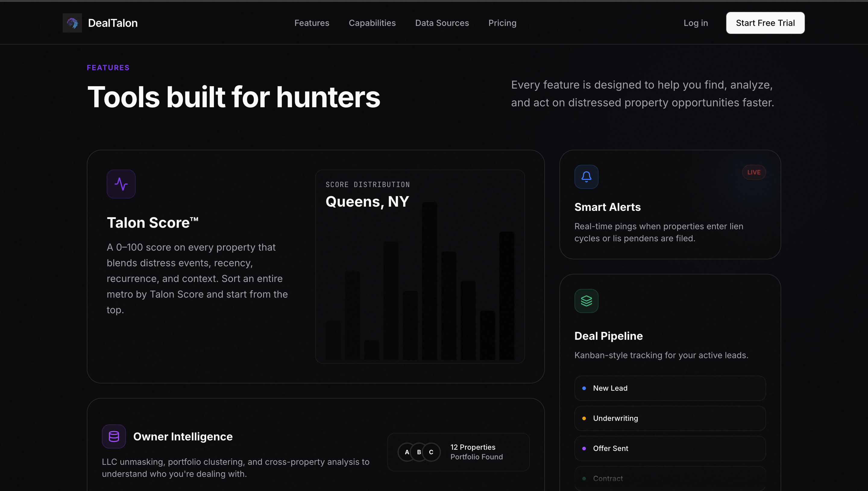The height and width of the screenshot is (491, 868).
Task: Click avatar circle B in portfolio card
Action: [x=419, y=452]
